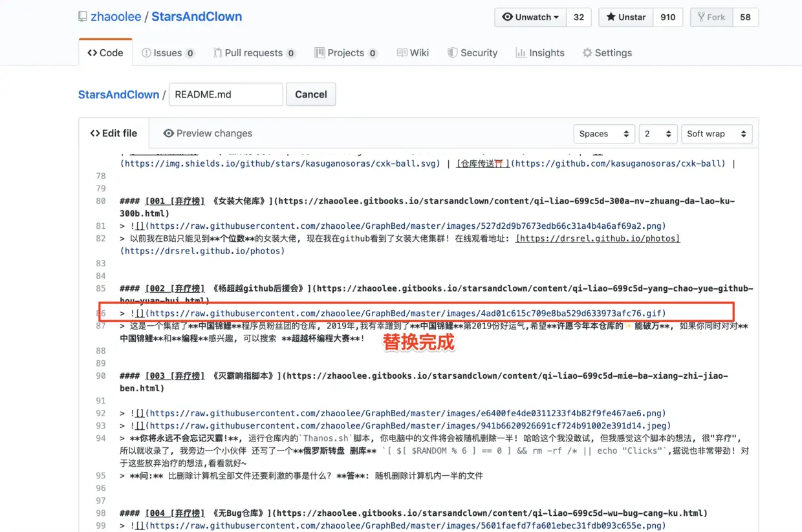
Task: Click the Unstar button
Action: point(625,17)
